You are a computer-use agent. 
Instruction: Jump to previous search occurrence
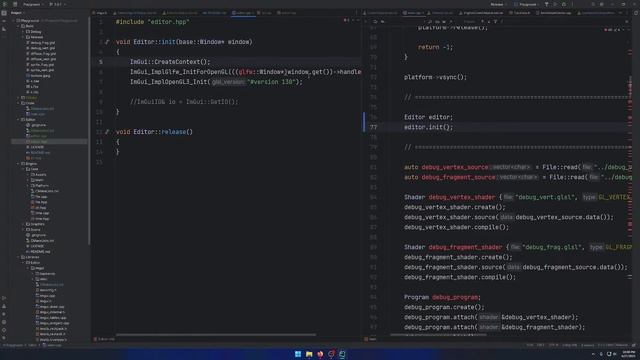482,21
